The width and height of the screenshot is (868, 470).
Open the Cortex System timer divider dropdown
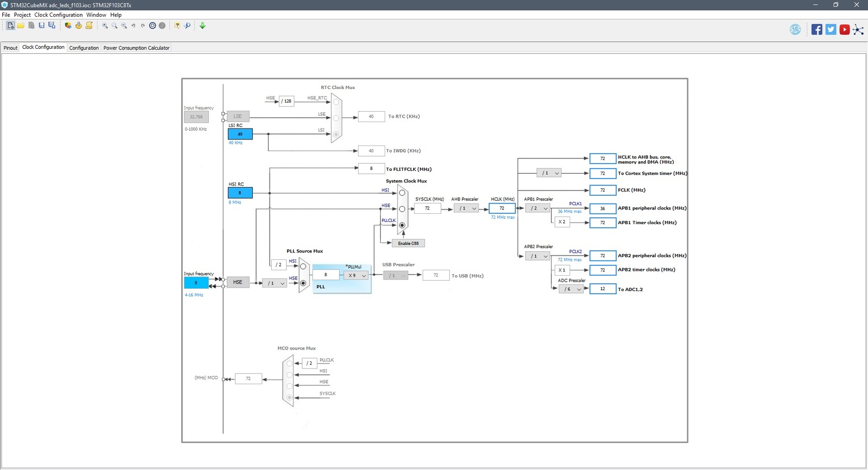pos(548,173)
